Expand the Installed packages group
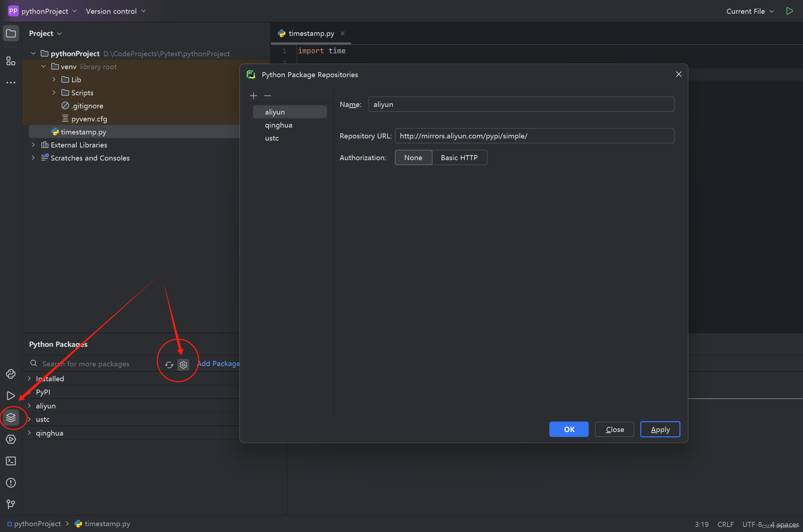 point(29,379)
